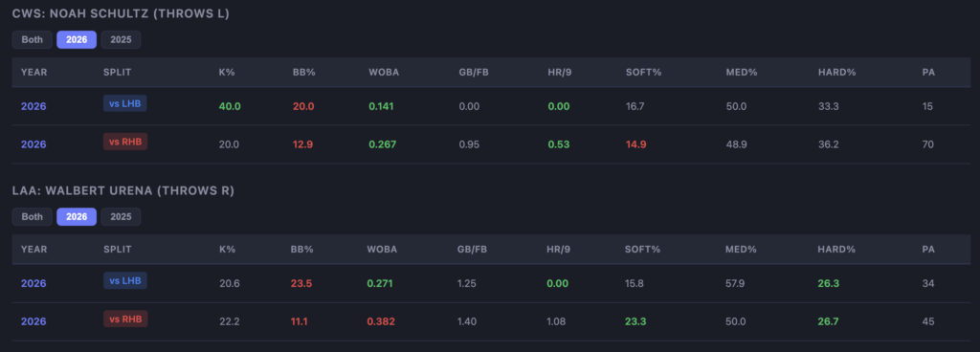Click the 0.382 WOBA value
The height and width of the screenshot is (352, 980).
(381, 321)
